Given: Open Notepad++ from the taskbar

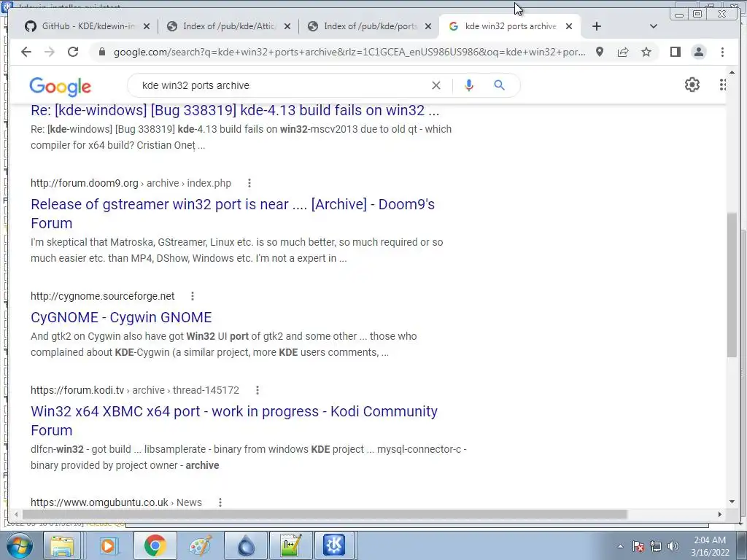Looking at the screenshot, I should (291, 545).
